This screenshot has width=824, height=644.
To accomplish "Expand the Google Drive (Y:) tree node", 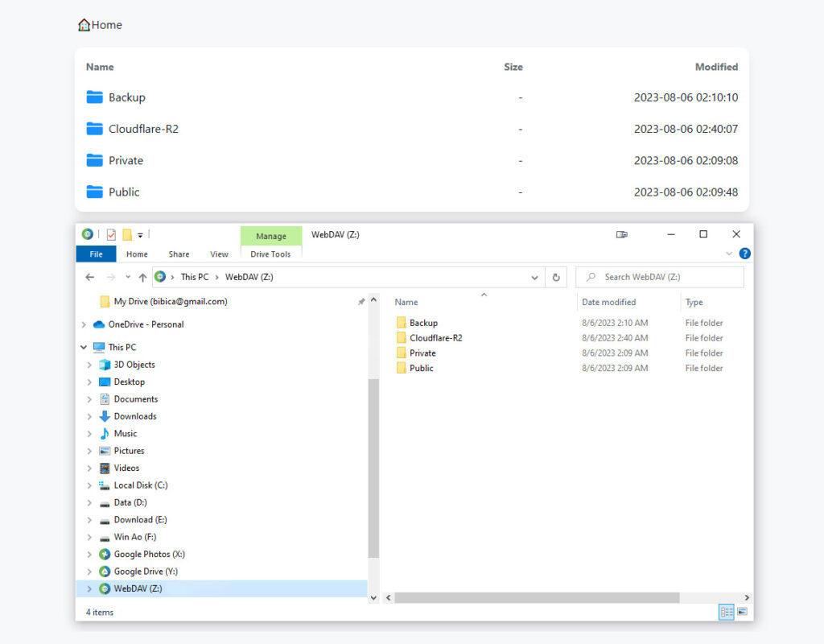I will [87, 572].
